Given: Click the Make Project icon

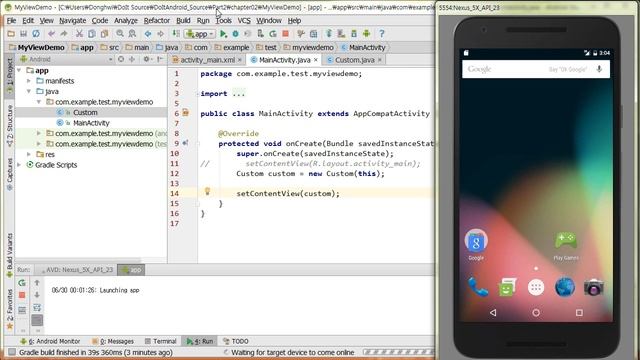Looking at the screenshot, I should click(x=176, y=34).
